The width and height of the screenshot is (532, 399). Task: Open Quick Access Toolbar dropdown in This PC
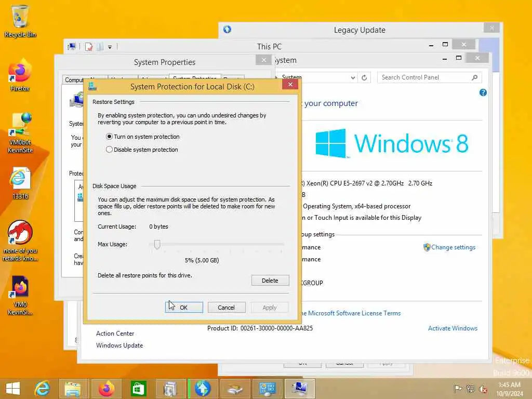coord(110,47)
